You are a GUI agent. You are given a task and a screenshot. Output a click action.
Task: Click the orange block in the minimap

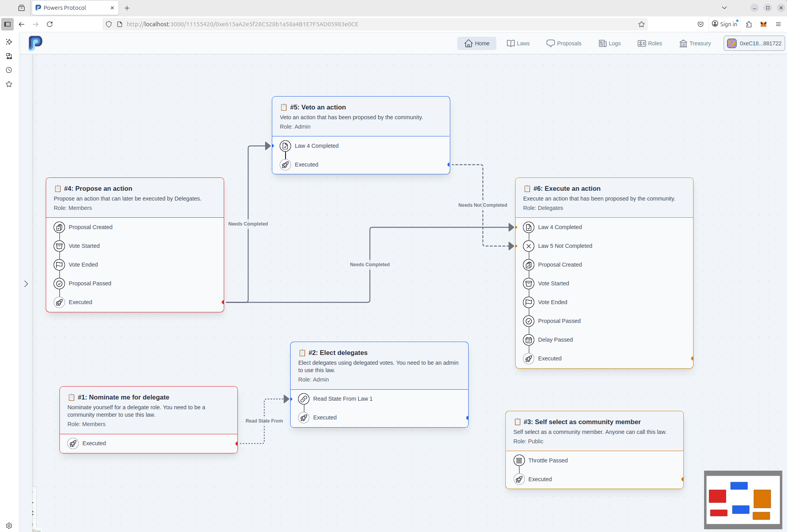tap(762, 499)
